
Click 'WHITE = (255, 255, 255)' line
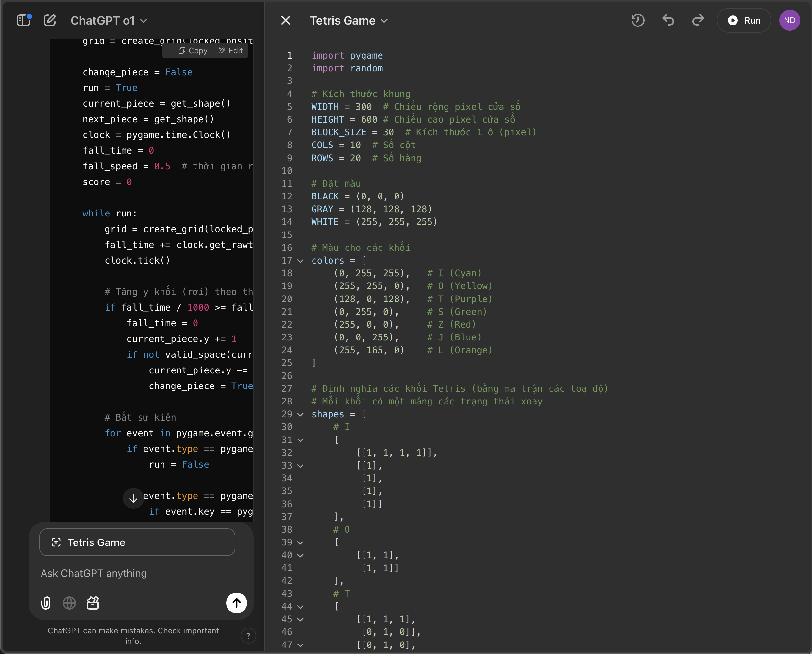point(374,222)
